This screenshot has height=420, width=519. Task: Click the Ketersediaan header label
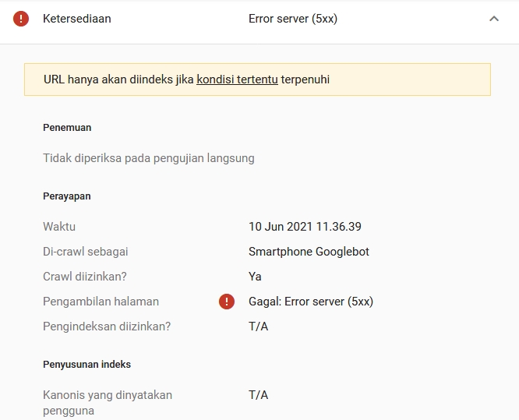pyautogui.click(x=77, y=19)
